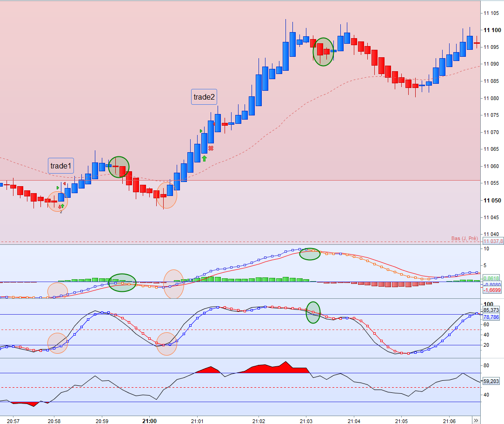The image size is (504, 424).
Task: Click the 21:01 time axis label
Action: pos(197,421)
